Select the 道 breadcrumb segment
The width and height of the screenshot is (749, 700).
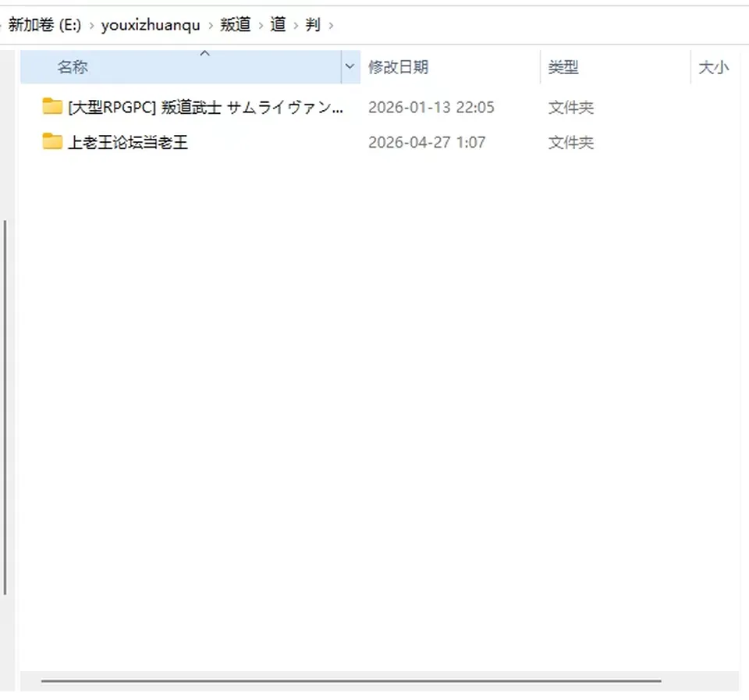(x=278, y=24)
